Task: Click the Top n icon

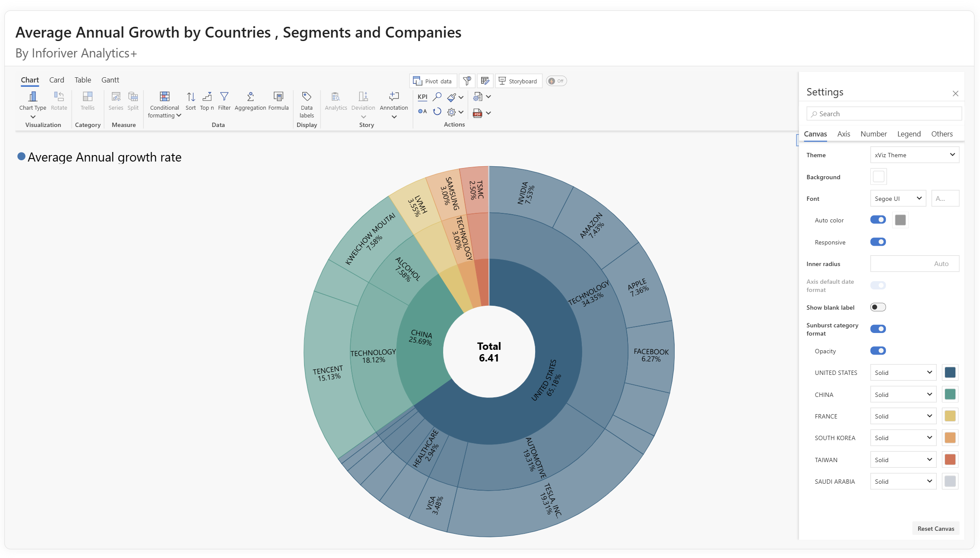Action: tap(207, 97)
